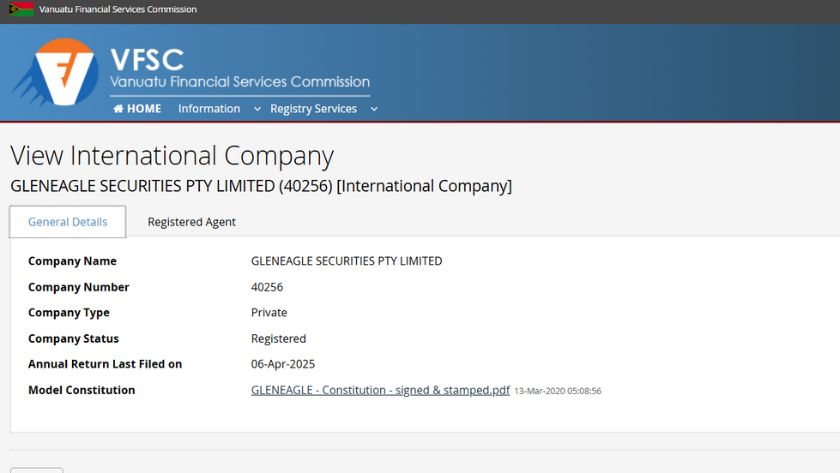Click the Vanuatu flag icon
Screen dimensions: 840x473
pos(21,10)
